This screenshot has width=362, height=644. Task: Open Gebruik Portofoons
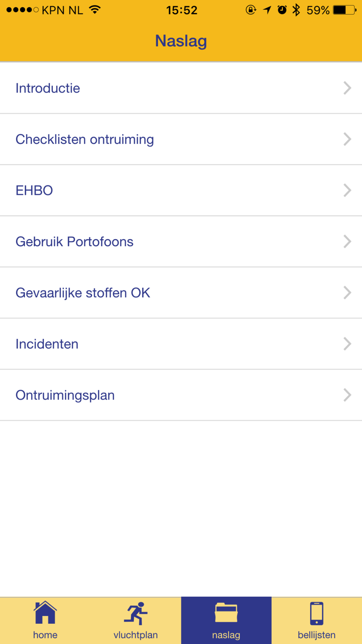[x=75, y=242]
